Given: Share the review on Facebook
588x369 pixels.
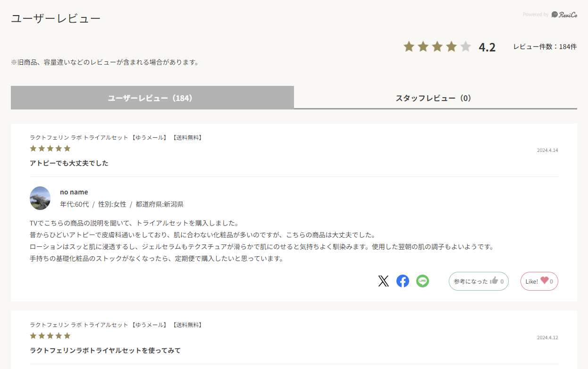Looking at the screenshot, I should tap(403, 281).
